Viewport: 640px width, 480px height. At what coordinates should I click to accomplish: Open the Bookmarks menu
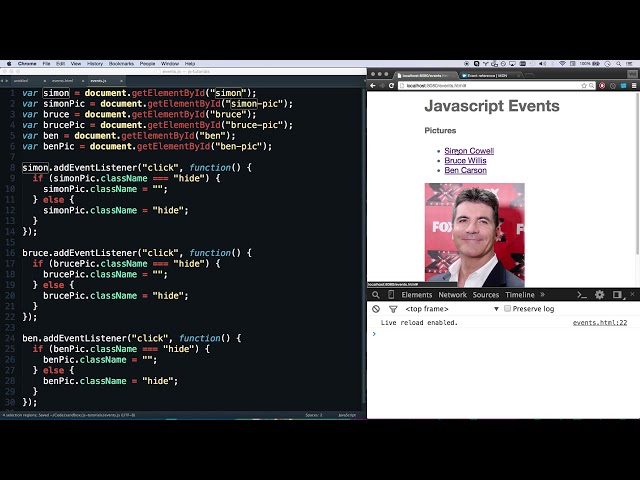pos(121,64)
